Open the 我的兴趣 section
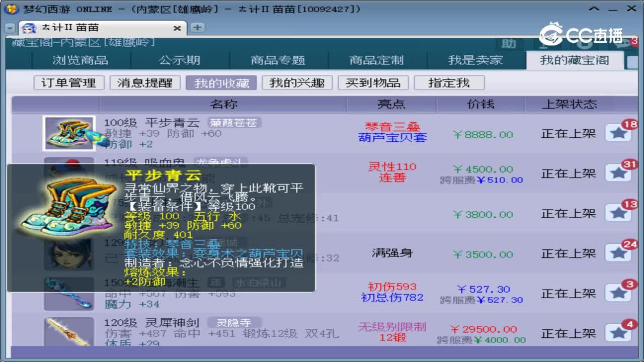The height and width of the screenshot is (362, 644). point(297,82)
